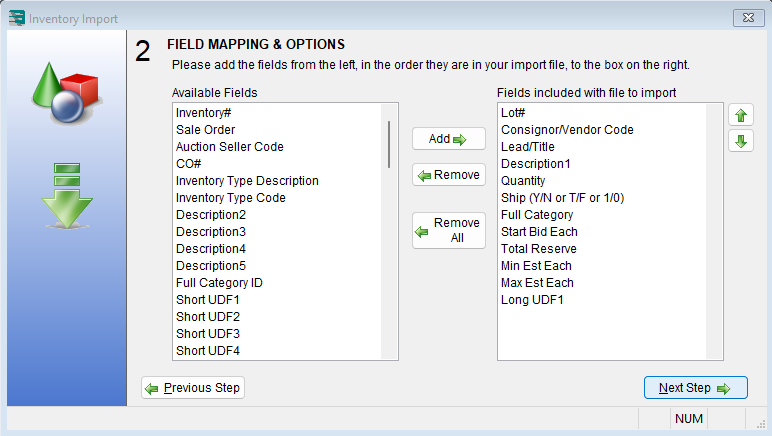Close the Inventory Import window
The width and height of the screenshot is (772, 436).
tap(748, 18)
